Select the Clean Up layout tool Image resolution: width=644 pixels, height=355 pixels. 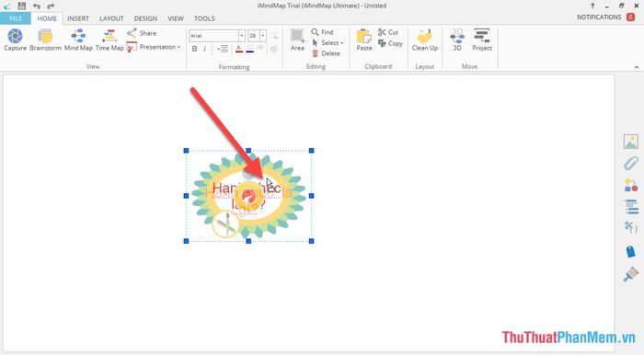click(x=425, y=40)
